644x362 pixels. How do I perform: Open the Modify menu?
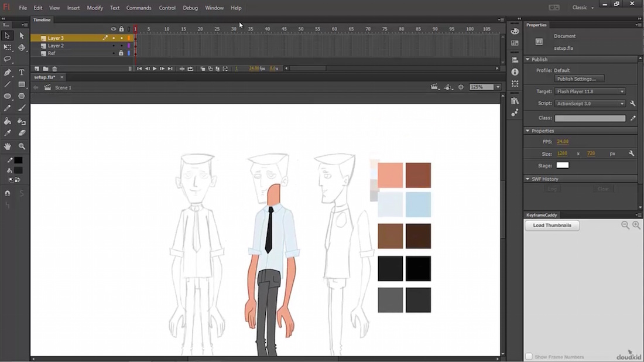(x=95, y=8)
